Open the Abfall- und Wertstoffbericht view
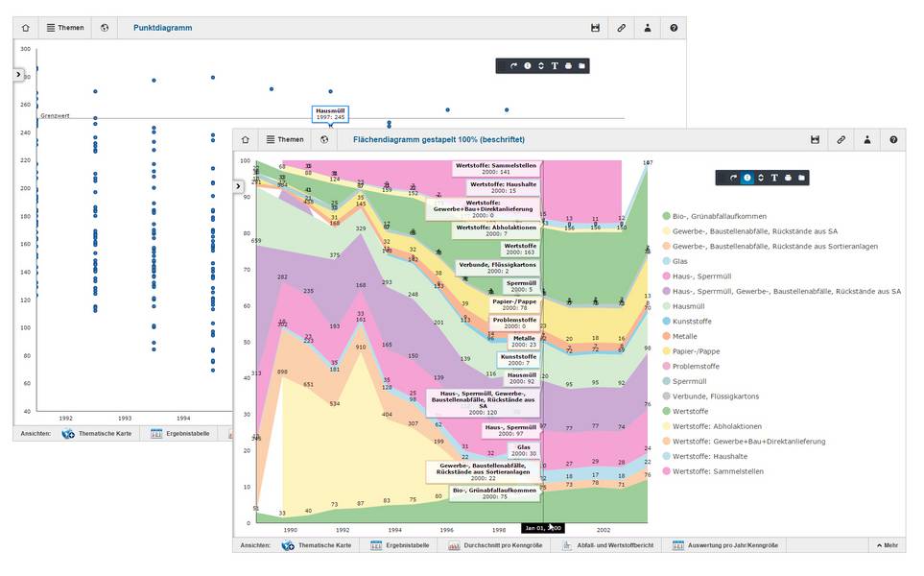 [x=614, y=545]
